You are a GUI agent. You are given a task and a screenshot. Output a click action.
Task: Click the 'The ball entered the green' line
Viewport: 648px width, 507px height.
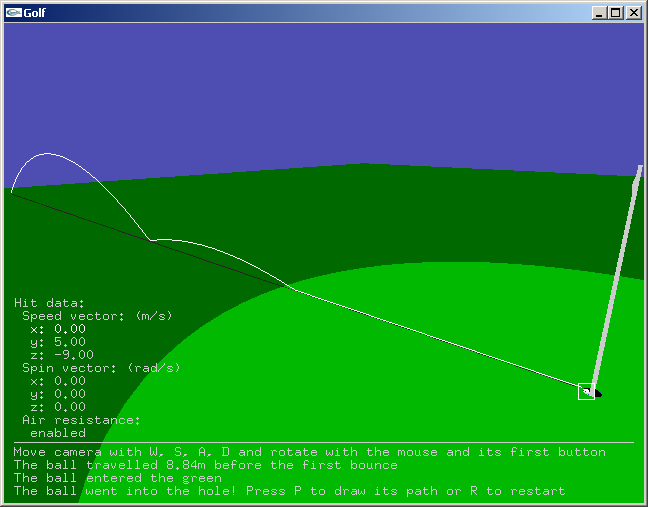click(118, 478)
